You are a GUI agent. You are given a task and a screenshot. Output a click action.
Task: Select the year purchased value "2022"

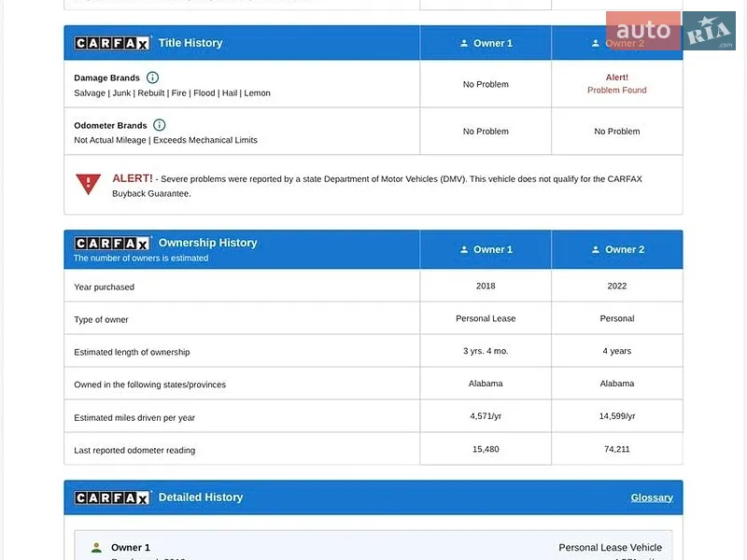617,287
